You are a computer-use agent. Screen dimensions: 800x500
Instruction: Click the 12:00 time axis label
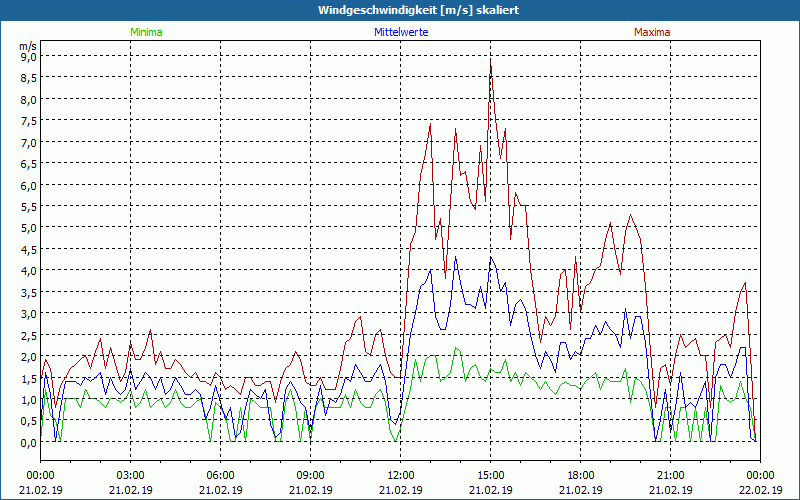401,476
